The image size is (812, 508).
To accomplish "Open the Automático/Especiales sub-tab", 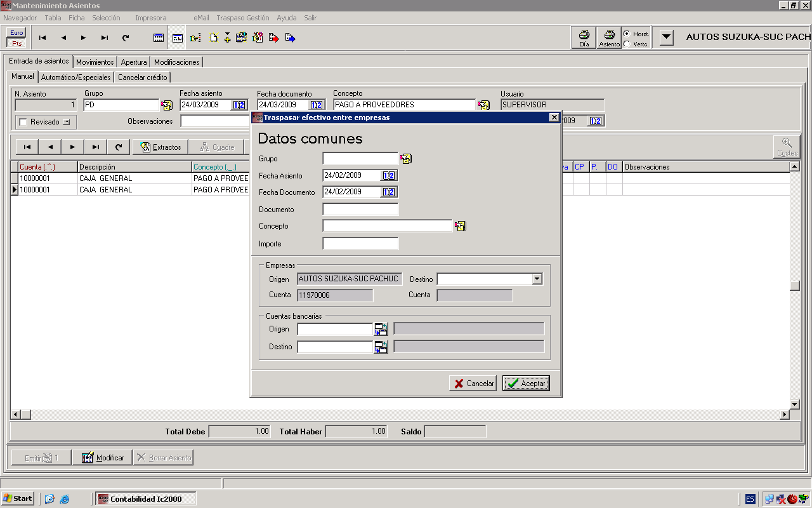I will (x=76, y=77).
